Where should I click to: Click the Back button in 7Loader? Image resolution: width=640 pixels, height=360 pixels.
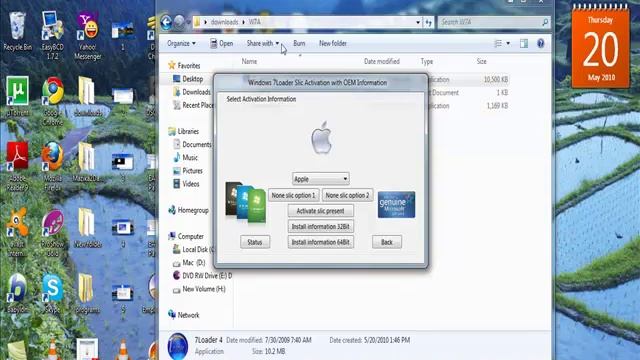[x=387, y=242]
